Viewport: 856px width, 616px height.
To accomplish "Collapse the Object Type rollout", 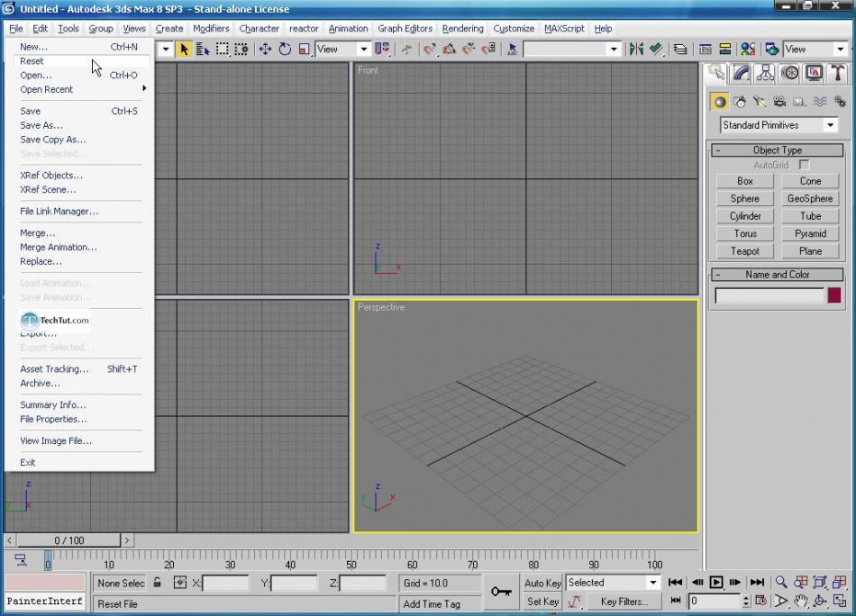I will point(777,150).
